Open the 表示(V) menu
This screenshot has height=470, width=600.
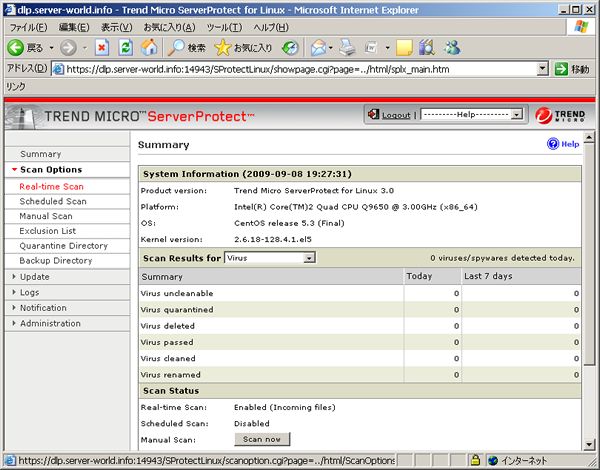pos(117,27)
